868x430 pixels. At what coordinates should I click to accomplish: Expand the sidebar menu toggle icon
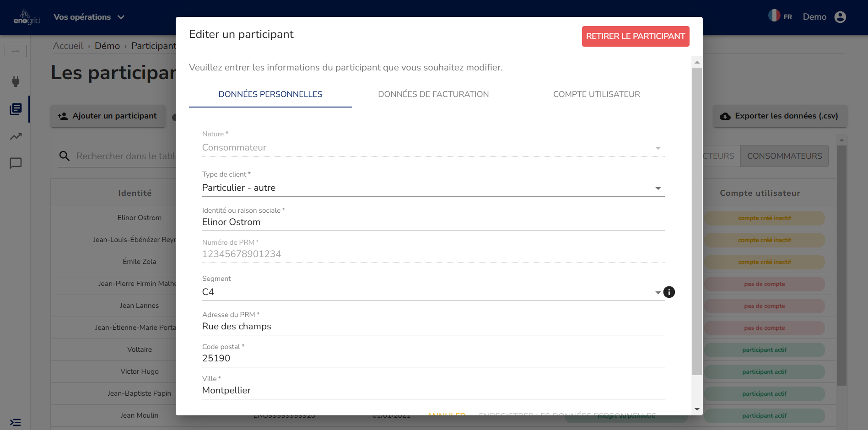coord(15,422)
